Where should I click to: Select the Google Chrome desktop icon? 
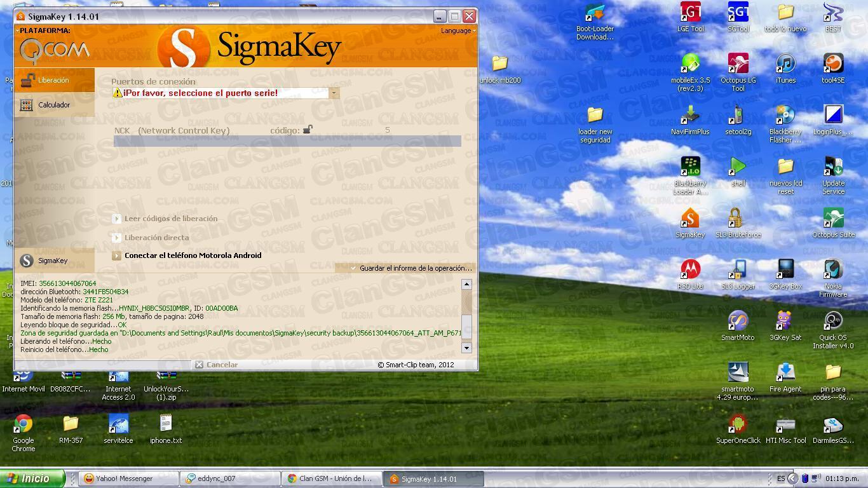point(24,433)
